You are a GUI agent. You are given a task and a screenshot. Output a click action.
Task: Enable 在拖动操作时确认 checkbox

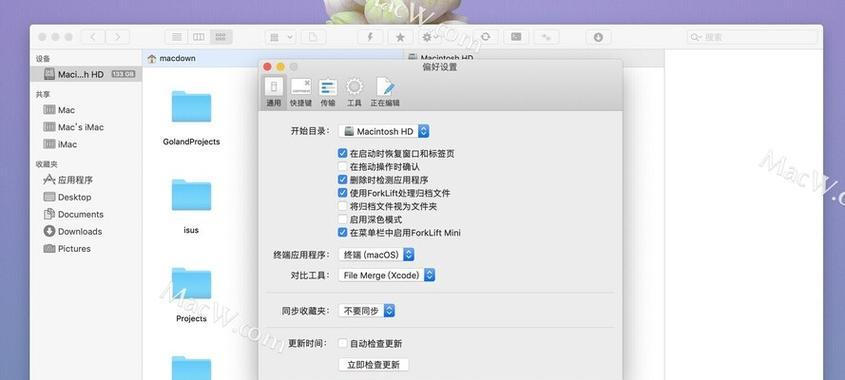click(343, 167)
